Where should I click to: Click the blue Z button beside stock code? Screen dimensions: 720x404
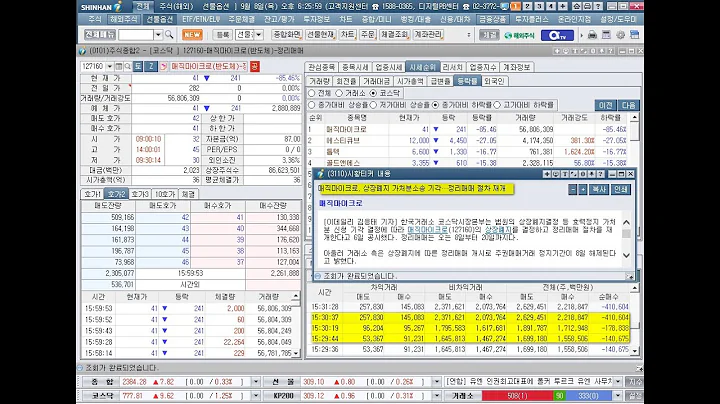tap(151, 67)
